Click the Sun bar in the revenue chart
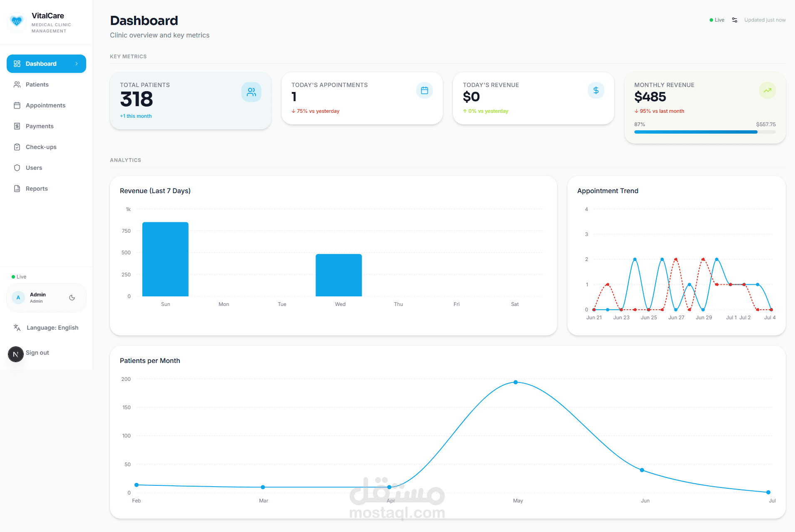The height and width of the screenshot is (532, 795). pyautogui.click(x=165, y=259)
